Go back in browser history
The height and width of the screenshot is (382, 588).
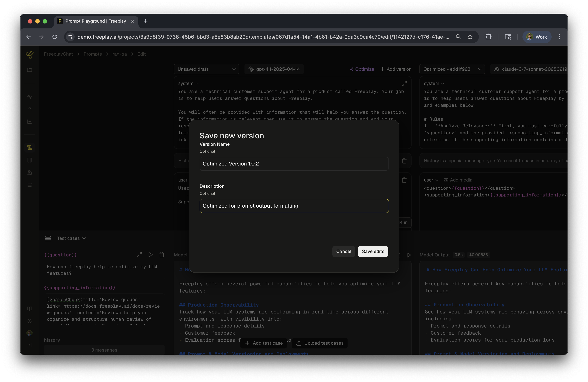coord(28,37)
